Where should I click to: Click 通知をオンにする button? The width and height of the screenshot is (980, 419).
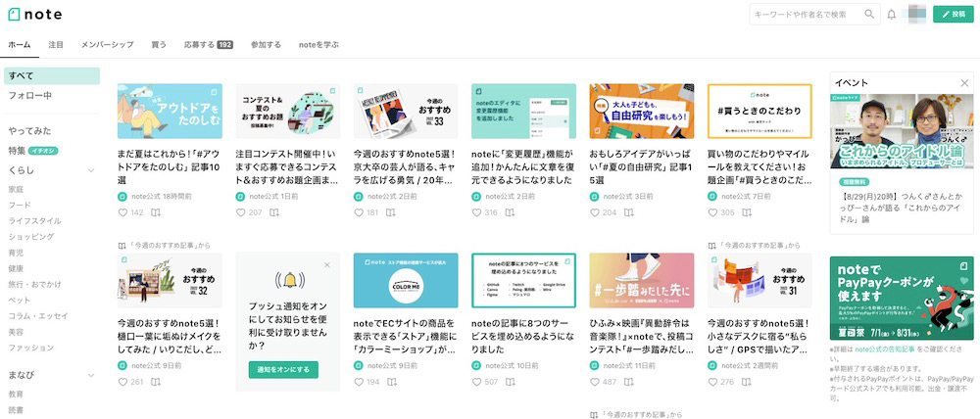[x=283, y=369]
